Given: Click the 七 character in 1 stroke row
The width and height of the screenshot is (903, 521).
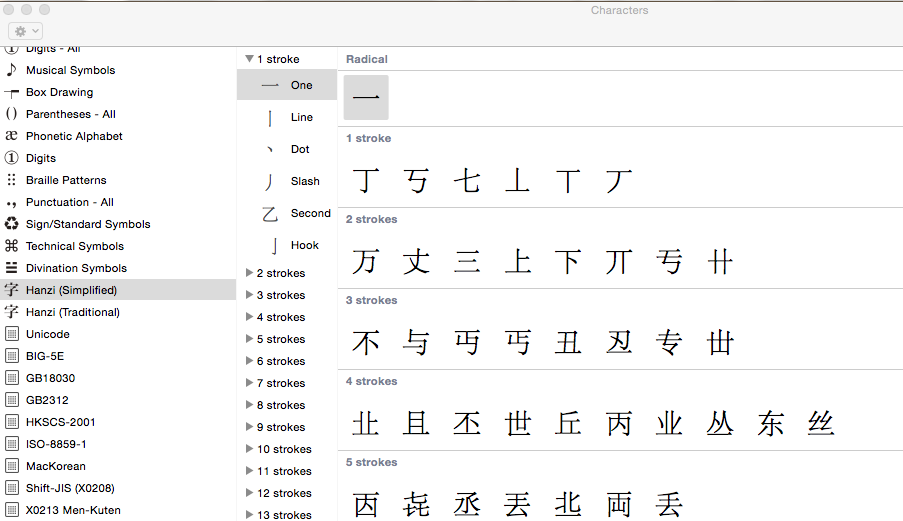Looking at the screenshot, I should coord(467,181).
